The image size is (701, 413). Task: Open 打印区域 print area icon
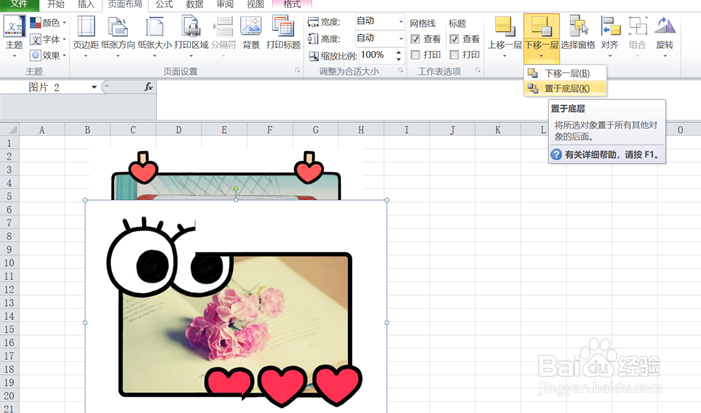pyautogui.click(x=191, y=26)
